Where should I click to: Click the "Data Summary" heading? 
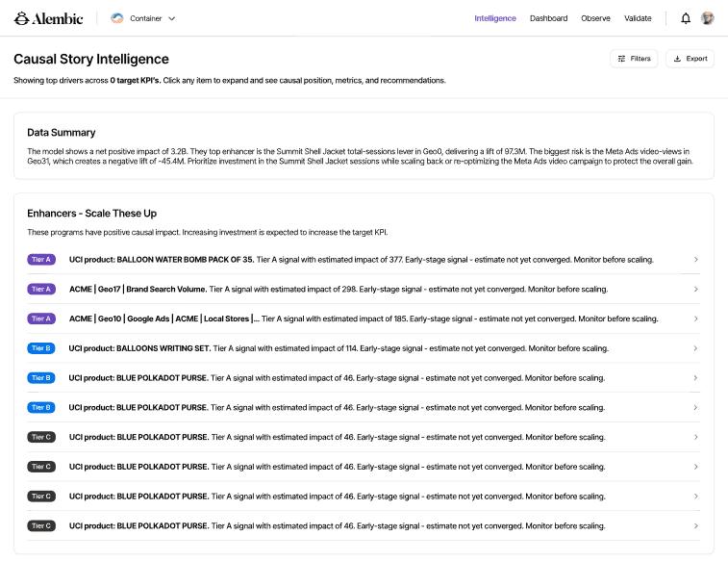pos(62,133)
